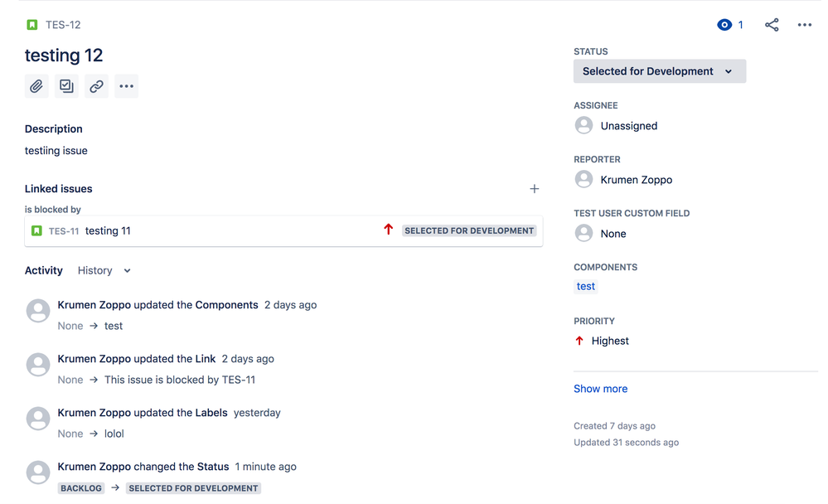This screenshot has height=504, width=828.
Task: Attach a file using the paperclip icon
Action: pyautogui.click(x=36, y=85)
